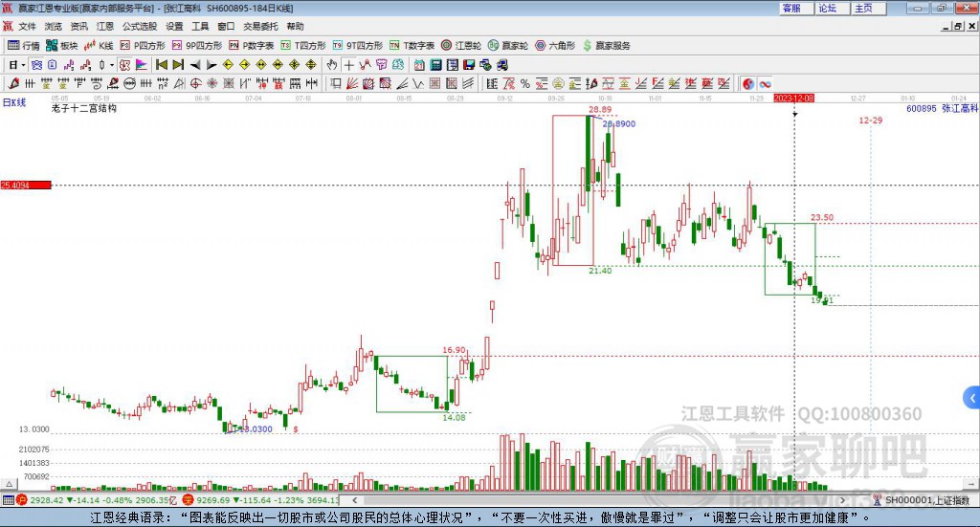Jump to last bar icon
Screen dimensions: 980x527
pyautogui.click(x=178, y=65)
